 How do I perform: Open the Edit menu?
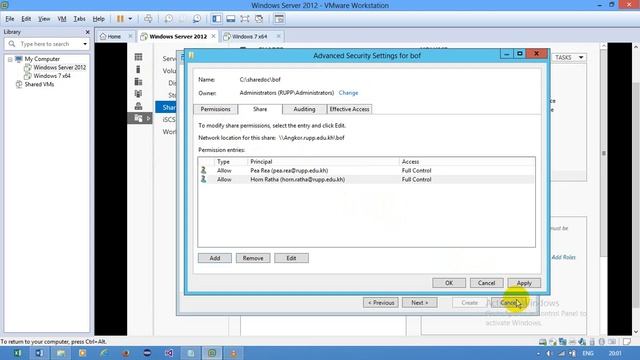pos(26,19)
